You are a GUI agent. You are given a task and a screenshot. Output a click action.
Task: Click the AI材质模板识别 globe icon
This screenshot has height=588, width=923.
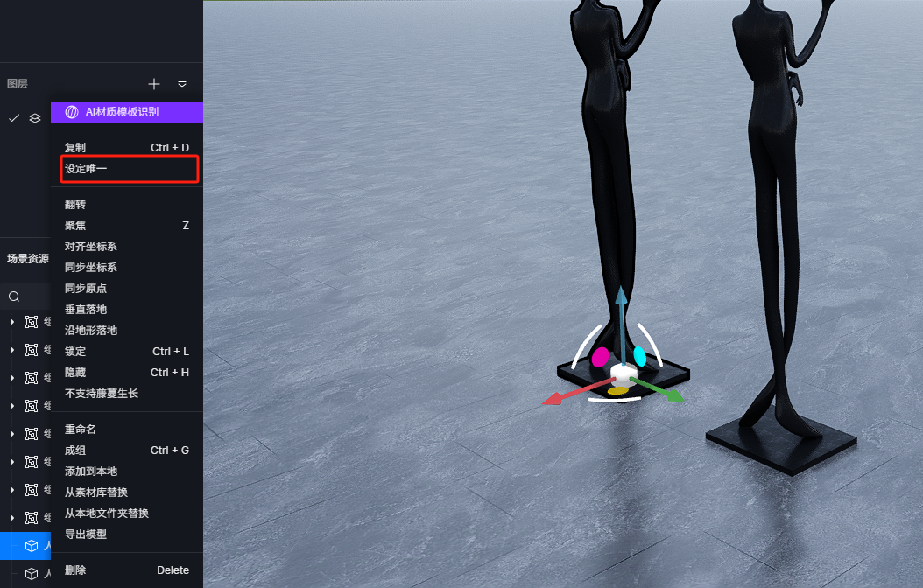coord(72,112)
